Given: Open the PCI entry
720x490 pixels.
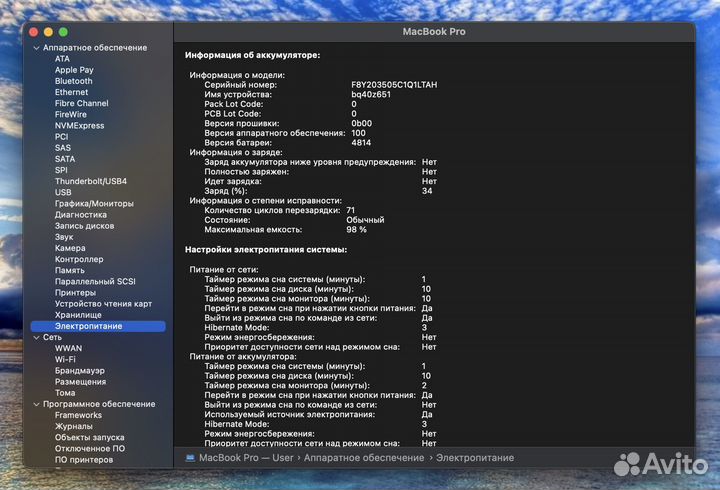Looking at the screenshot, I should 61,136.
